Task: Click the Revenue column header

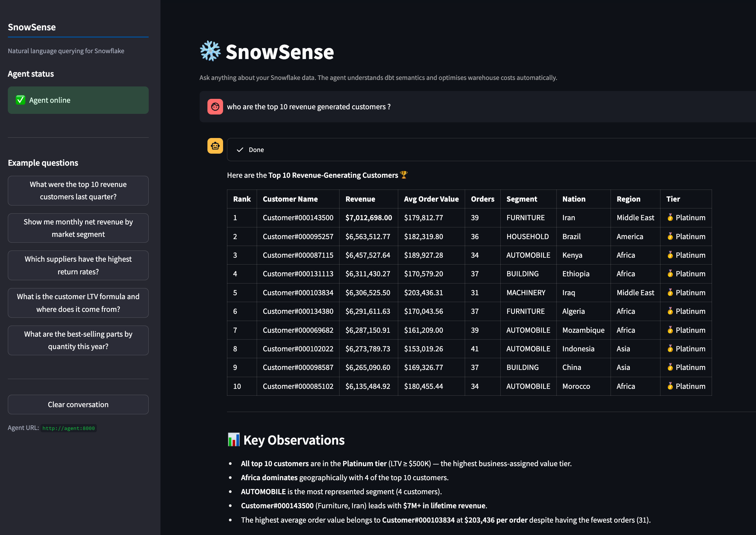Action: coord(369,199)
